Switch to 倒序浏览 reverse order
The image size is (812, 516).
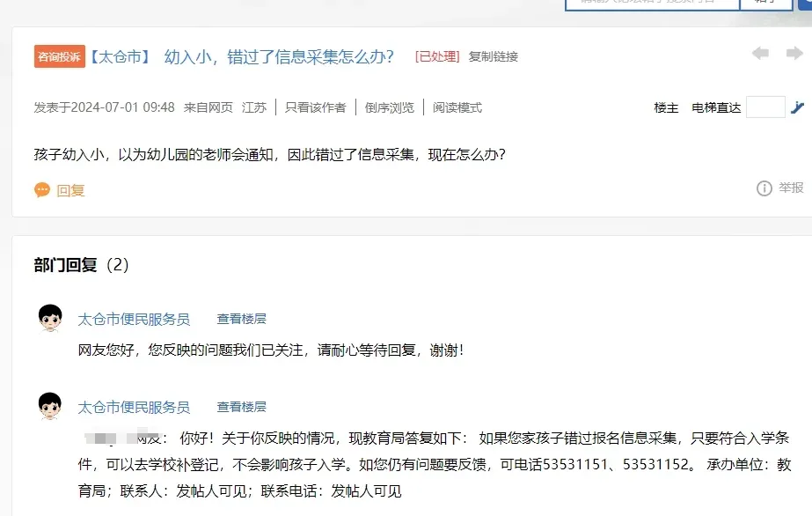click(390, 107)
